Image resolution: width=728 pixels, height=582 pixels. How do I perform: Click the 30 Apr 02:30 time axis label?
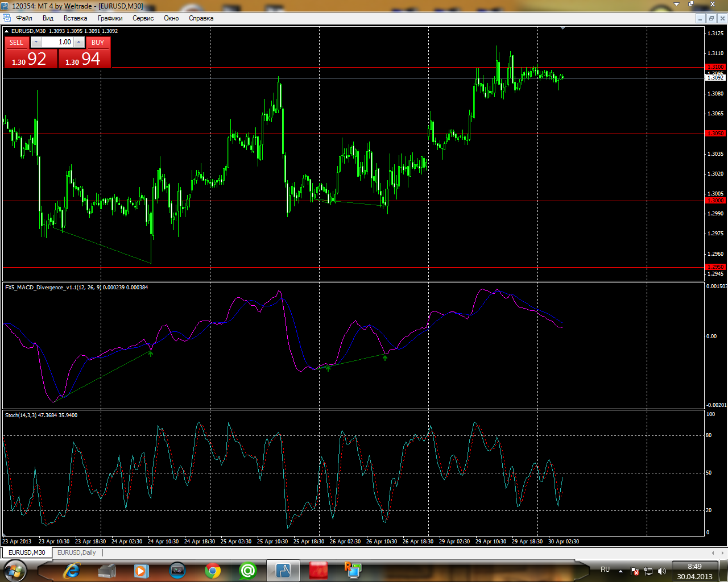point(564,542)
